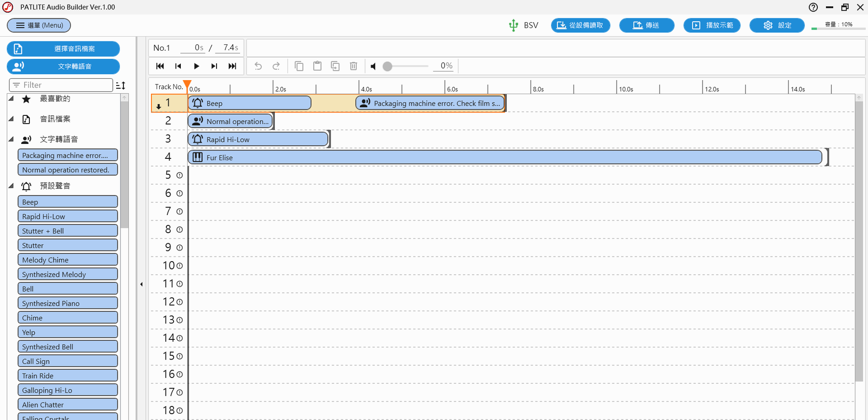Select the Fur Elise clip on track 4
This screenshot has width=868, height=420.
tap(505, 157)
